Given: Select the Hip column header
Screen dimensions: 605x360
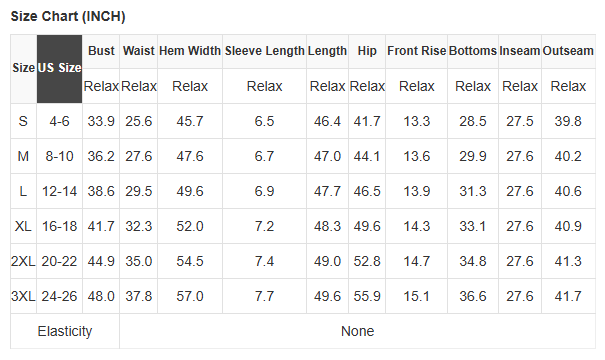Looking at the screenshot, I should [367, 51].
